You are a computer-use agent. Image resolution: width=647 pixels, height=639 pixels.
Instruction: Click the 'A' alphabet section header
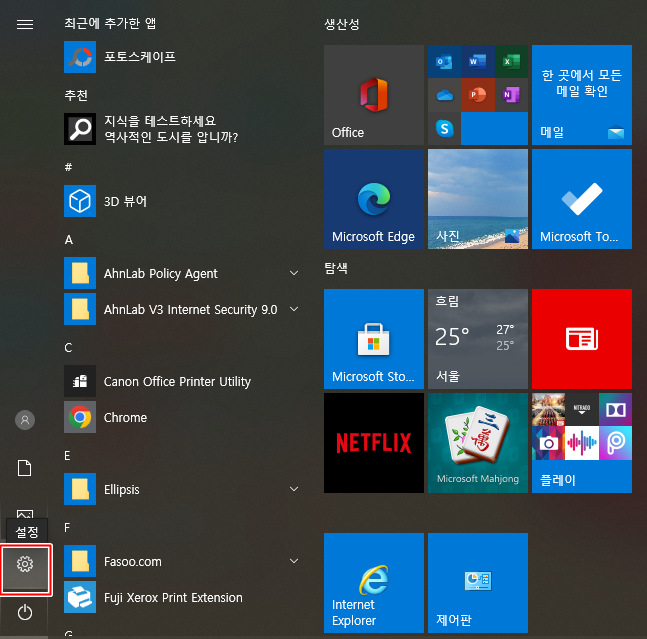click(68, 240)
